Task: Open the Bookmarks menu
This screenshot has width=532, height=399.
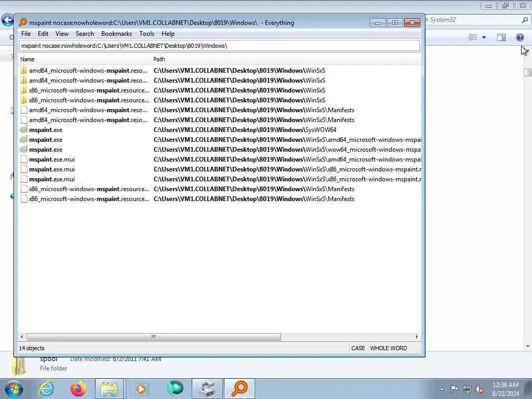Action: (116, 34)
